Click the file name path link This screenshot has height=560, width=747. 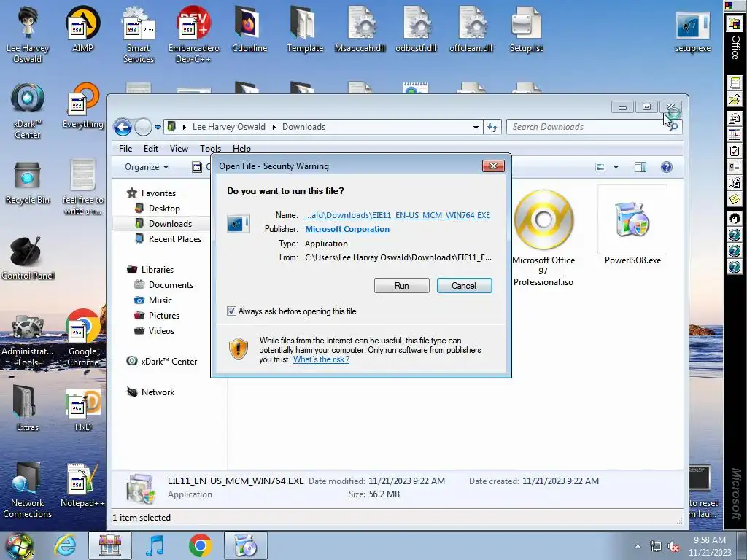click(x=398, y=215)
